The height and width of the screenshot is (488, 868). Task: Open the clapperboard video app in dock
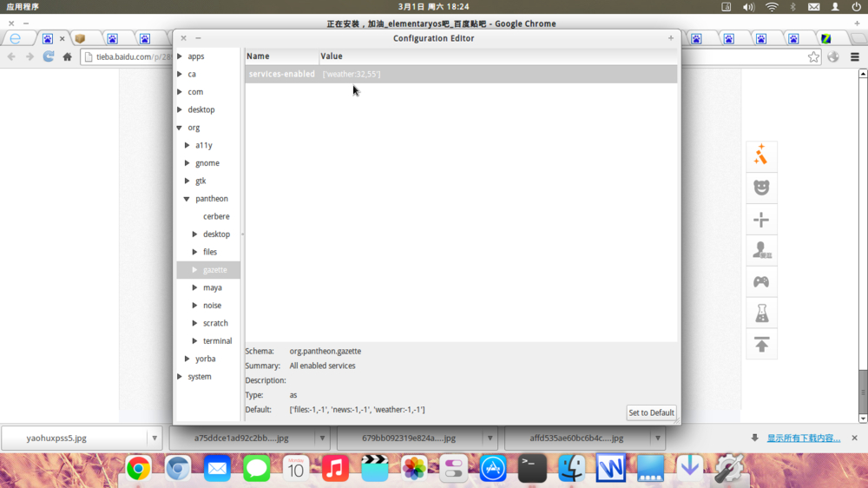(375, 469)
